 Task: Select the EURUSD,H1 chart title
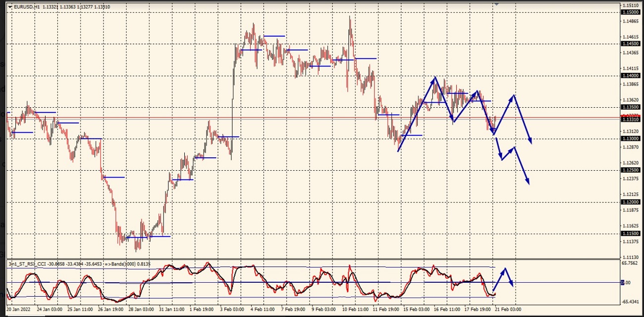[x=27, y=7]
